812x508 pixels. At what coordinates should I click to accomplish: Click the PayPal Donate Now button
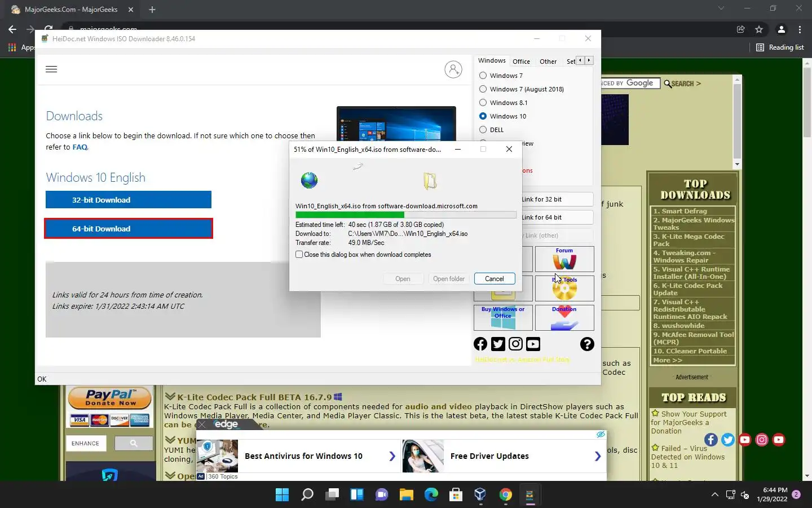[110, 398]
